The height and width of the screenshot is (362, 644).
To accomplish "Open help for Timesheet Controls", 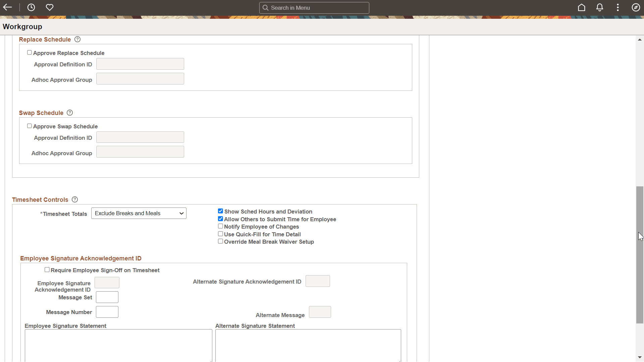I will (x=75, y=199).
